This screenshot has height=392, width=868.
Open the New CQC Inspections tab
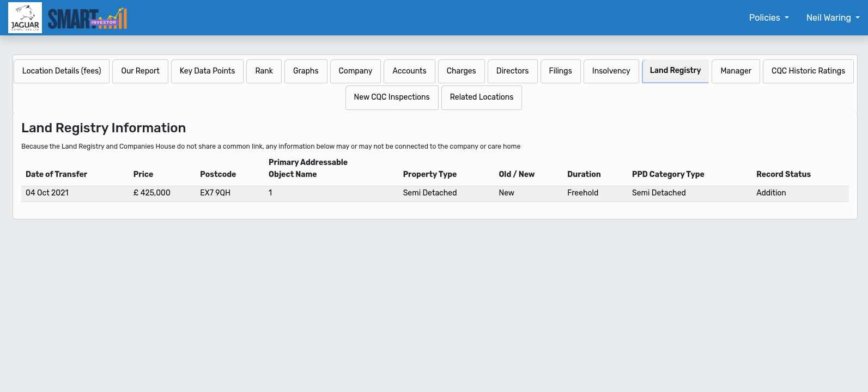392,97
